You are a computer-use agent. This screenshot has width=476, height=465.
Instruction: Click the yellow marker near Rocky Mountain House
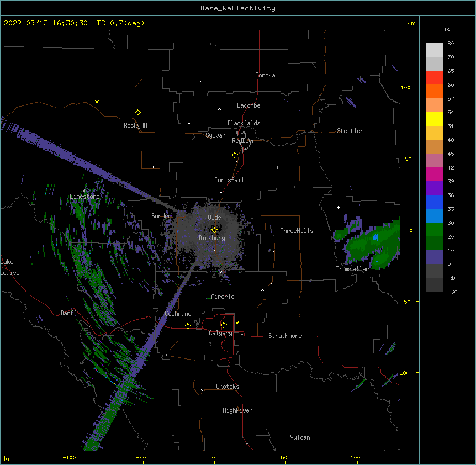point(137,113)
